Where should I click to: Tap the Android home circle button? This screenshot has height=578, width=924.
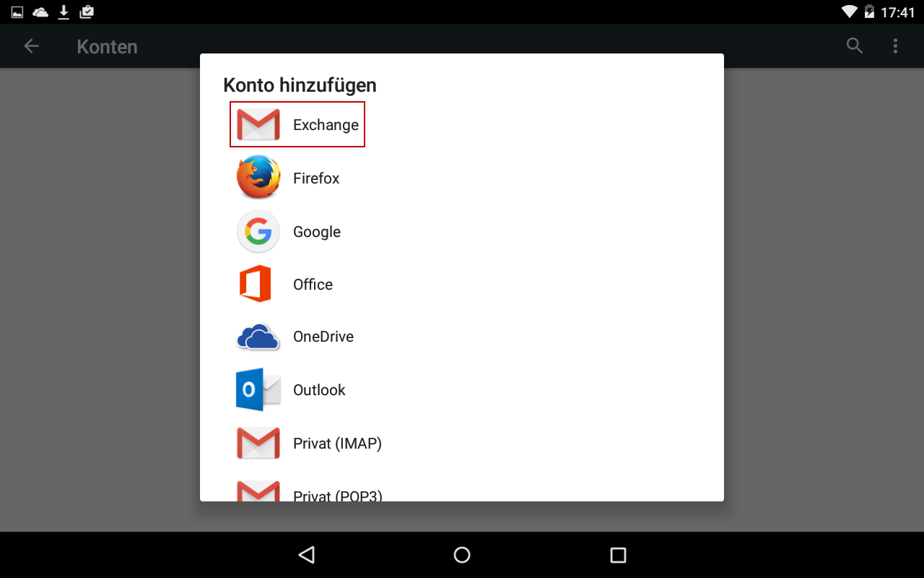click(462, 555)
